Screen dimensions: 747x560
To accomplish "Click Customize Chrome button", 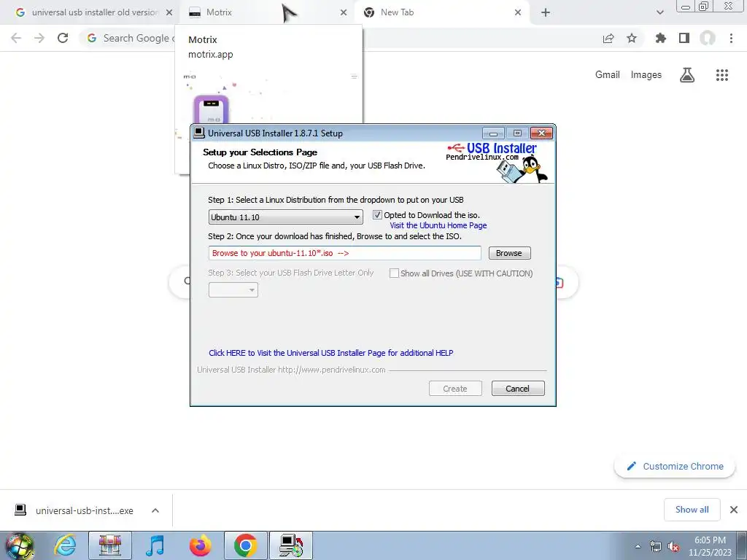I will [675, 466].
